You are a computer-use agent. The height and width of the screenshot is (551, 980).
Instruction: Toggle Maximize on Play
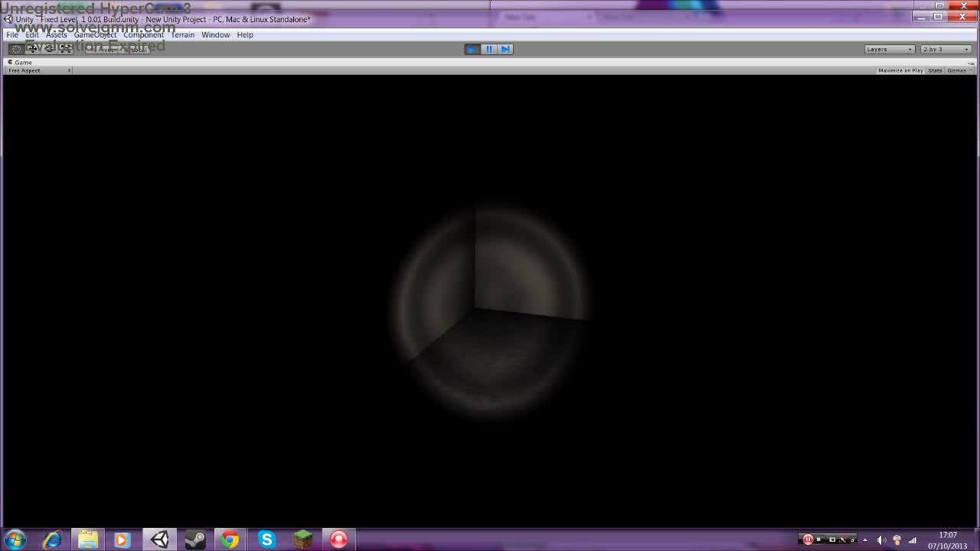(900, 70)
